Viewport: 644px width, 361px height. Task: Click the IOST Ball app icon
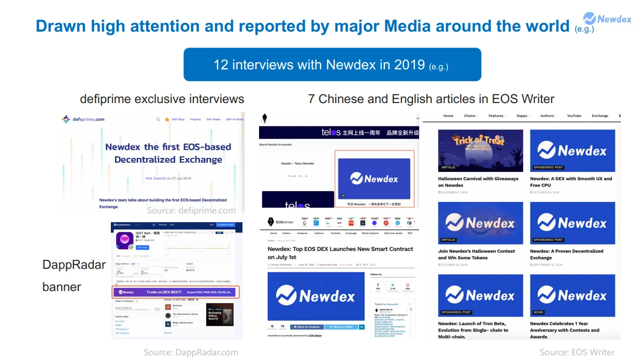point(125,241)
